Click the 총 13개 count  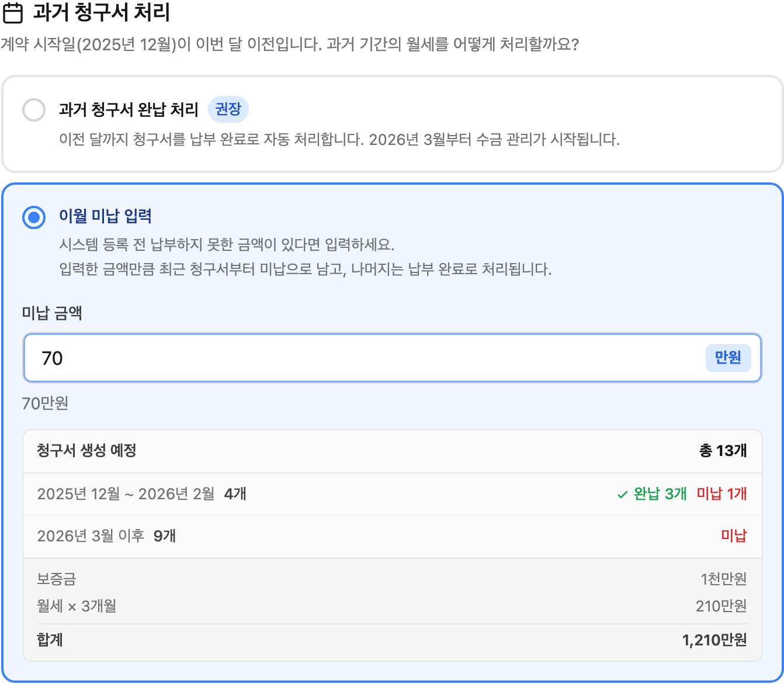pos(723,451)
